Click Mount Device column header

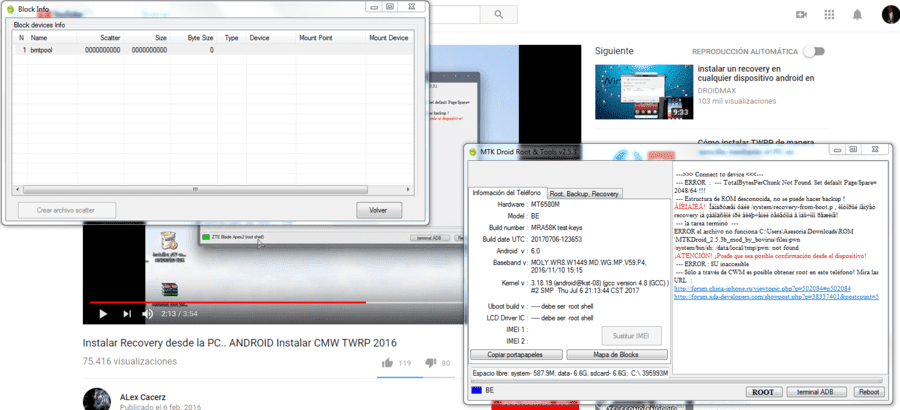pos(389,38)
